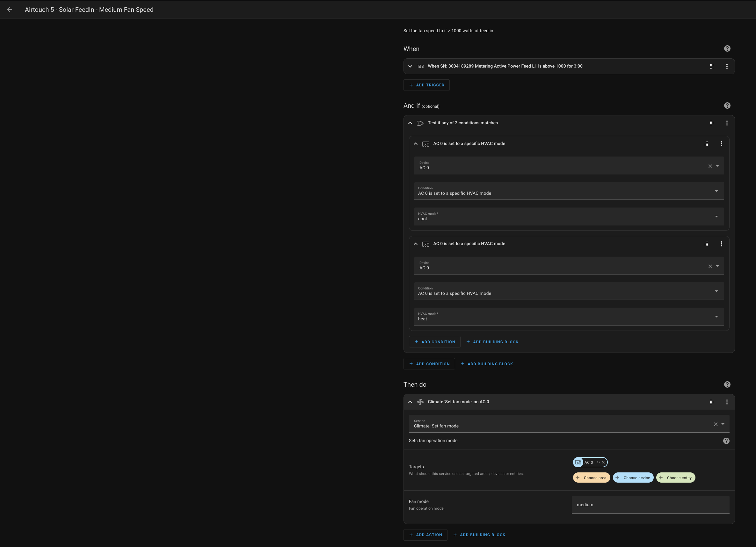Click the help icon next to Sets fan operation mode
This screenshot has width=756, height=547.
(726, 441)
